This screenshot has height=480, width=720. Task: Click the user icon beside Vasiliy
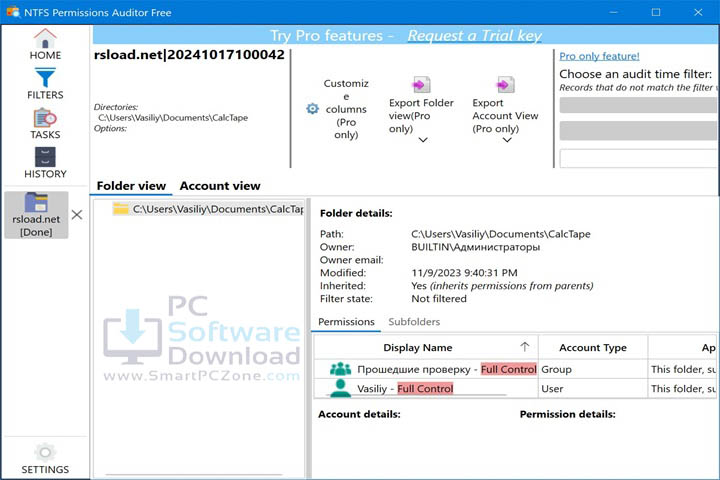coord(340,388)
